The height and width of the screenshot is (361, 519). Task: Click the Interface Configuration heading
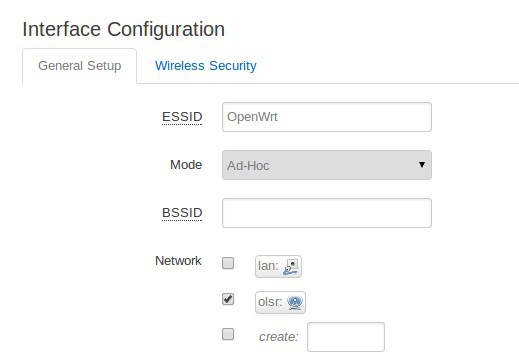(x=124, y=29)
